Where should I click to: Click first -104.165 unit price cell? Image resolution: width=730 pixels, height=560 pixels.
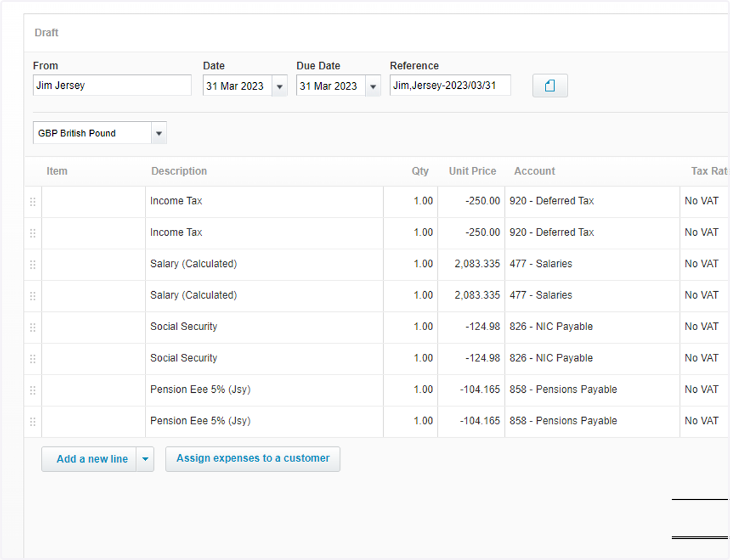pos(471,390)
